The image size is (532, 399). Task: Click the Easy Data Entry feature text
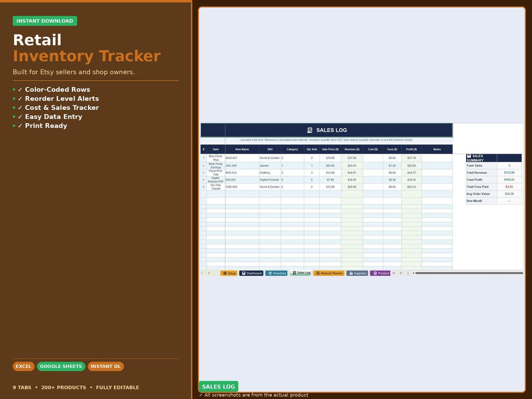(x=54, y=117)
